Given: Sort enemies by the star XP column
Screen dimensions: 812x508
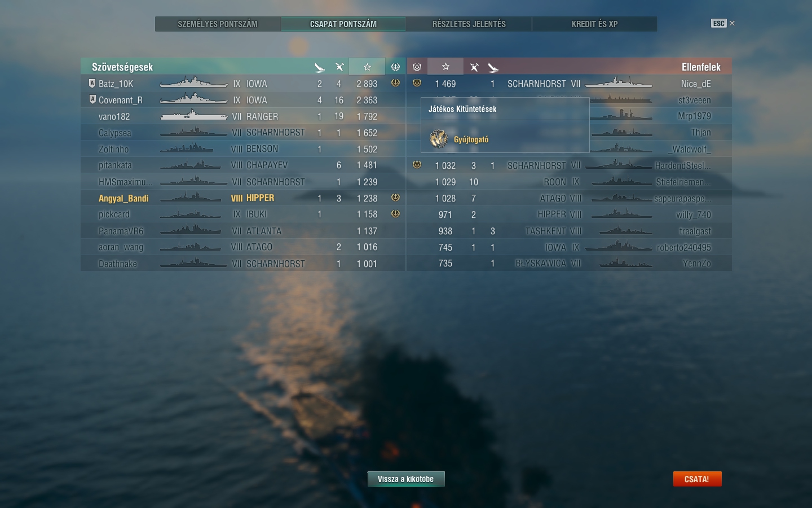Looking at the screenshot, I should tap(445, 67).
